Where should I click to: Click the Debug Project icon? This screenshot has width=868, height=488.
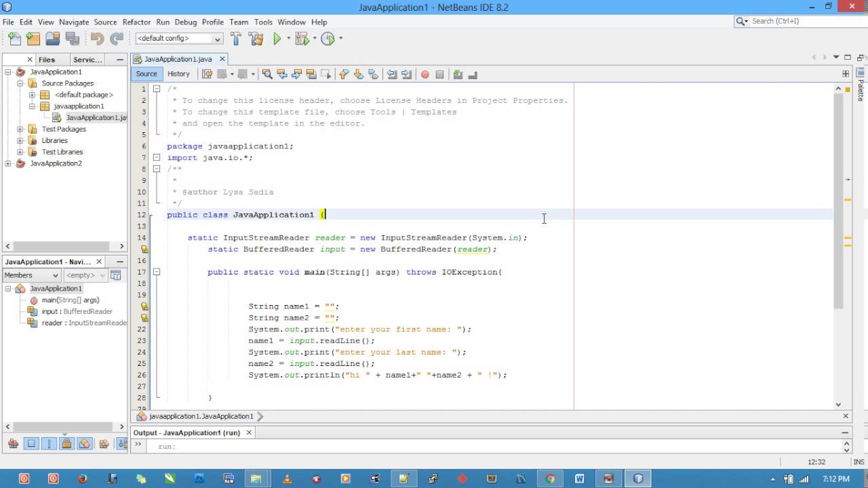[x=301, y=39]
